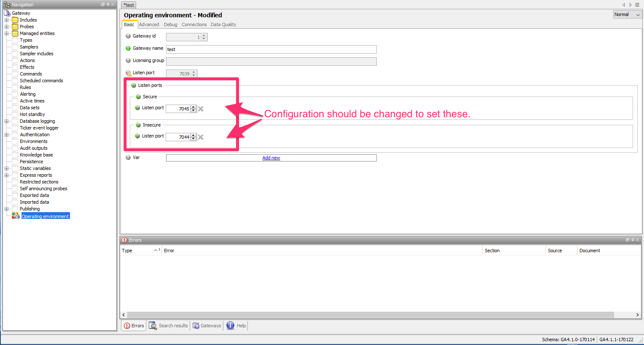Click the Help info icon
Screen dimensions: 644x345
(x=231, y=325)
